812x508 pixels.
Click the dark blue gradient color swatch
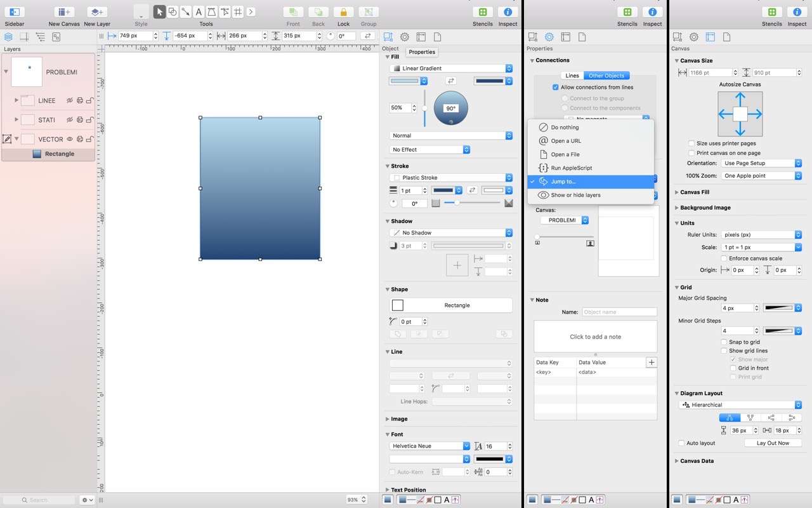coord(489,81)
